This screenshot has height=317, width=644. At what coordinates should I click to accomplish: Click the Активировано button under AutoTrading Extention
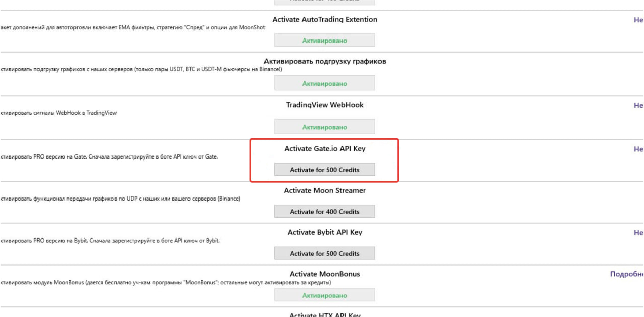click(325, 41)
